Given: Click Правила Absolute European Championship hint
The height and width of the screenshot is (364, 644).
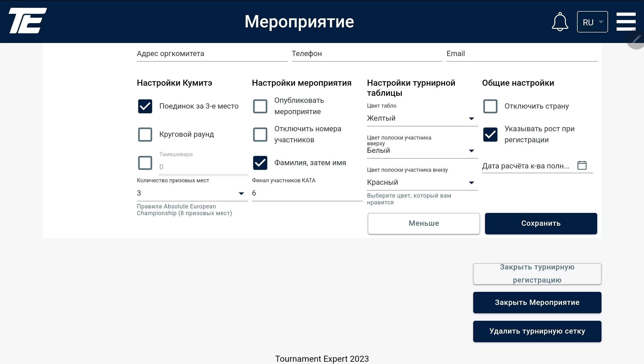Looking at the screenshot, I should pos(184,210).
